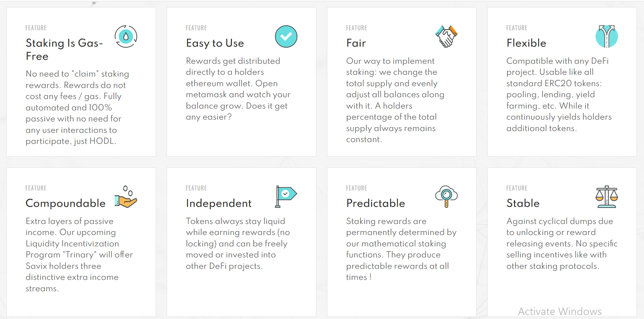Click the handshake icon on Fair card

(x=446, y=36)
